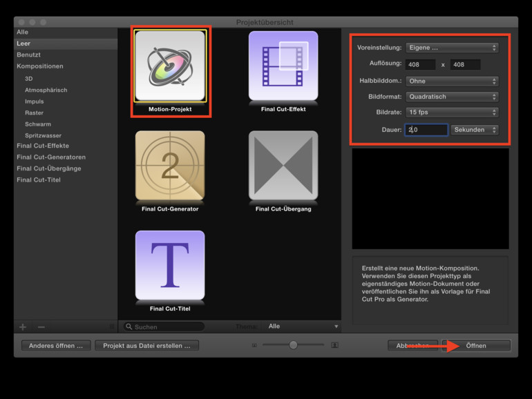The width and height of the screenshot is (532, 399).
Task: Select Benutzt in the sidebar
Action: coord(29,55)
